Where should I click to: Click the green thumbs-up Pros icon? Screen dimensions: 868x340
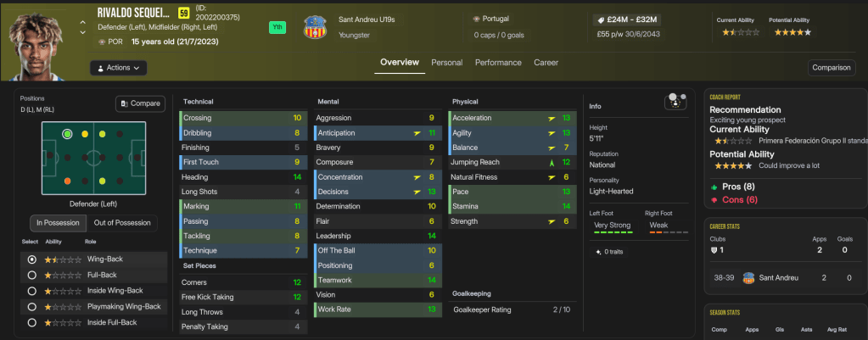[714, 186]
